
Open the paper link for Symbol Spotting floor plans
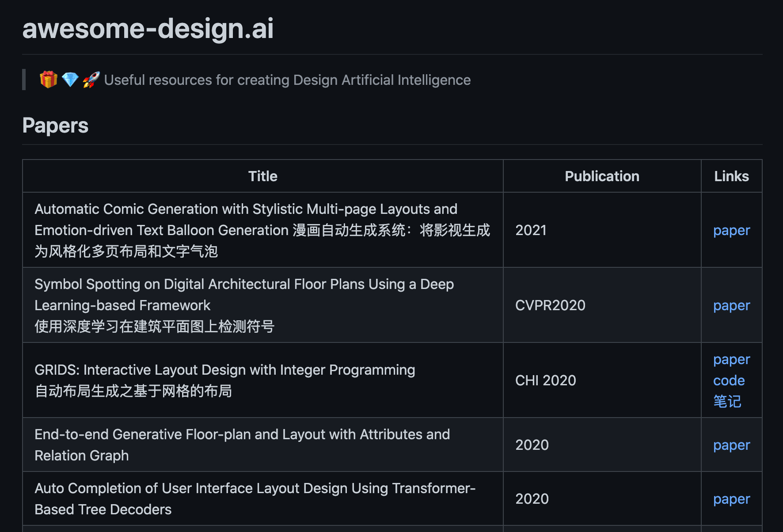[x=731, y=305]
